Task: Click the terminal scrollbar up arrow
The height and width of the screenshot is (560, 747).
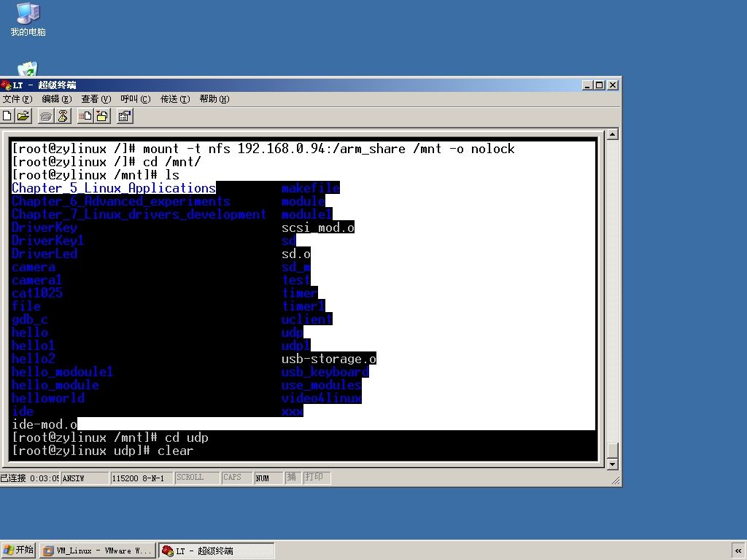Action: [x=613, y=134]
